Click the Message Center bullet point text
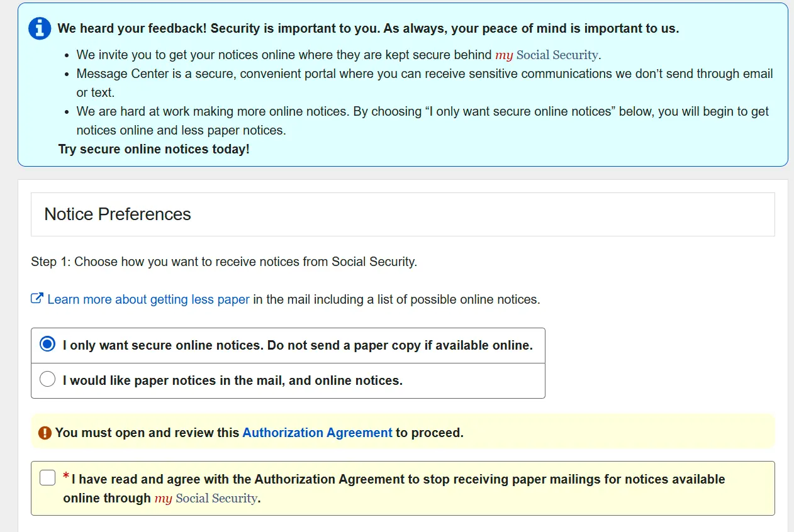This screenshot has height=532, width=794. click(425, 74)
